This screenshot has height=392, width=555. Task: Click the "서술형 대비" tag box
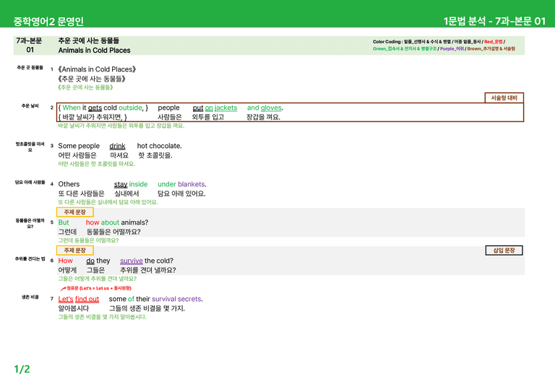click(x=504, y=98)
